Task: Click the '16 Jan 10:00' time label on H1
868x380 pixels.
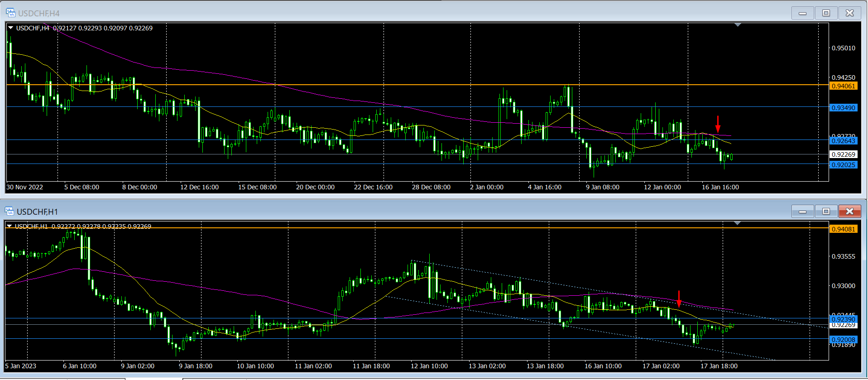Action: coord(603,366)
